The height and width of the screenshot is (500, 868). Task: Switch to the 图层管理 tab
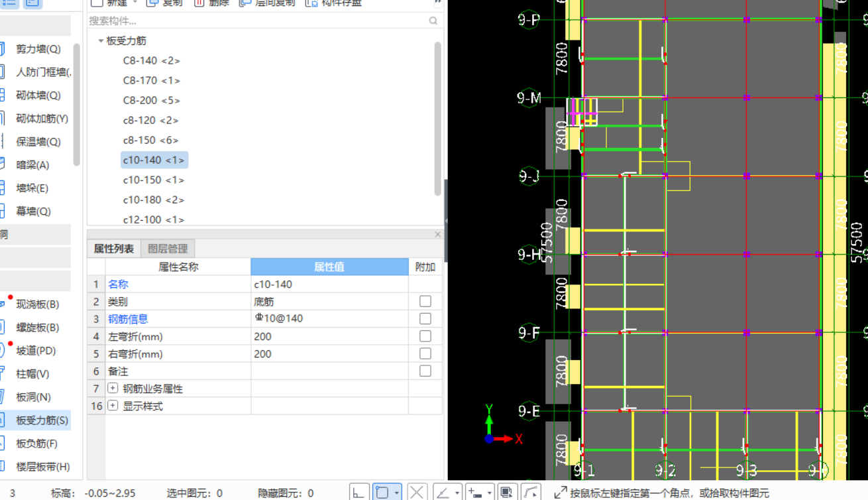click(x=168, y=249)
